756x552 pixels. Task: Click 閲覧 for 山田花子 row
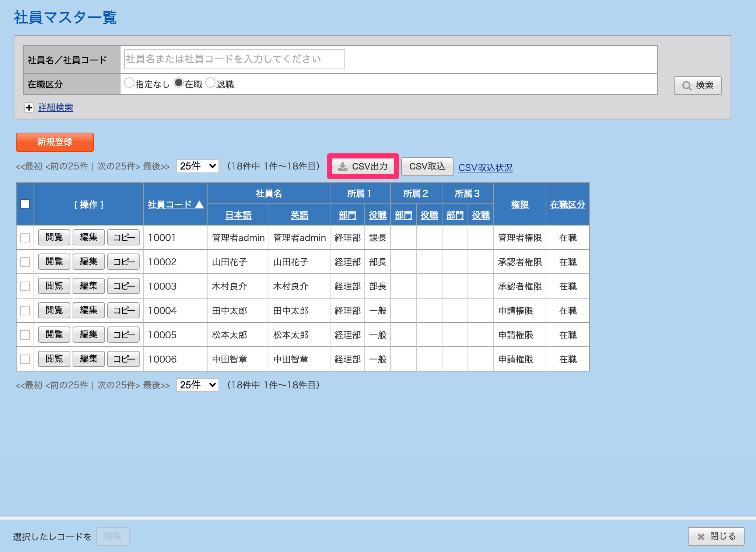pos(54,262)
